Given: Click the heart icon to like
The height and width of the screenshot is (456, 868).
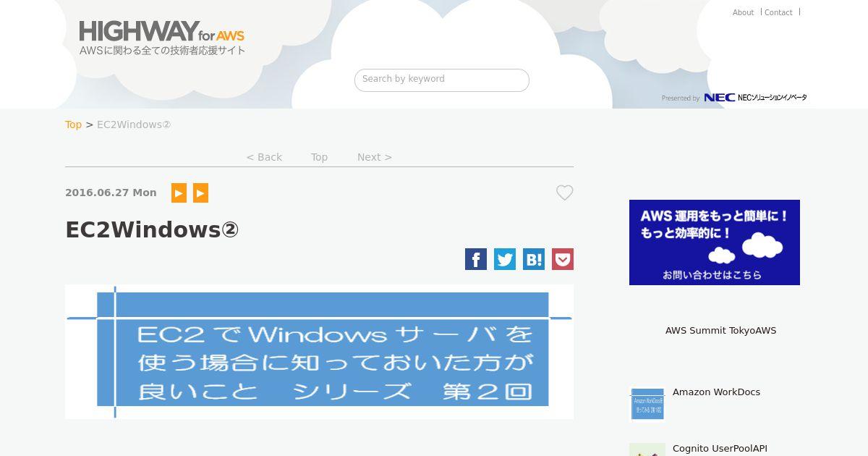Looking at the screenshot, I should (x=565, y=193).
